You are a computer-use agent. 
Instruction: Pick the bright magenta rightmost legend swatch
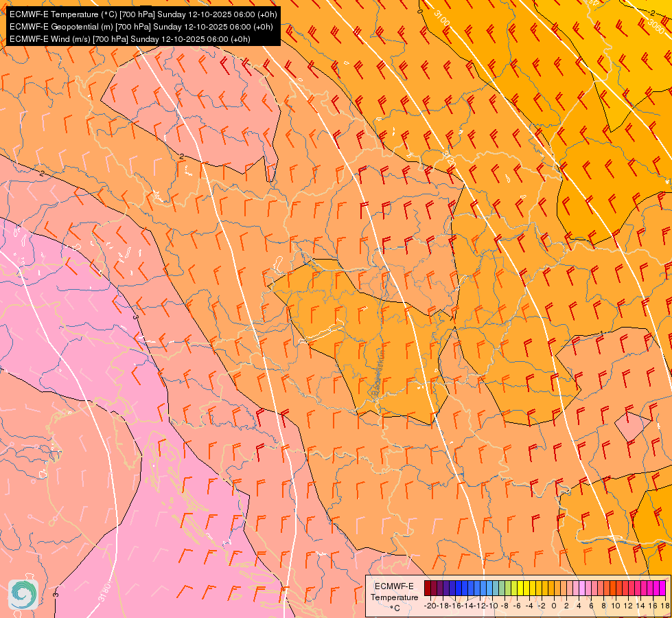662,588
